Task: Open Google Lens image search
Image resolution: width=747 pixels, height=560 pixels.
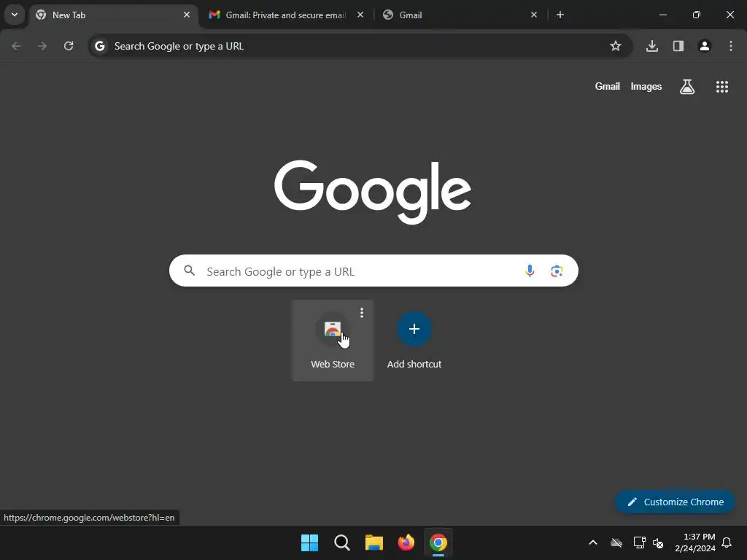Action: [557, 271]
